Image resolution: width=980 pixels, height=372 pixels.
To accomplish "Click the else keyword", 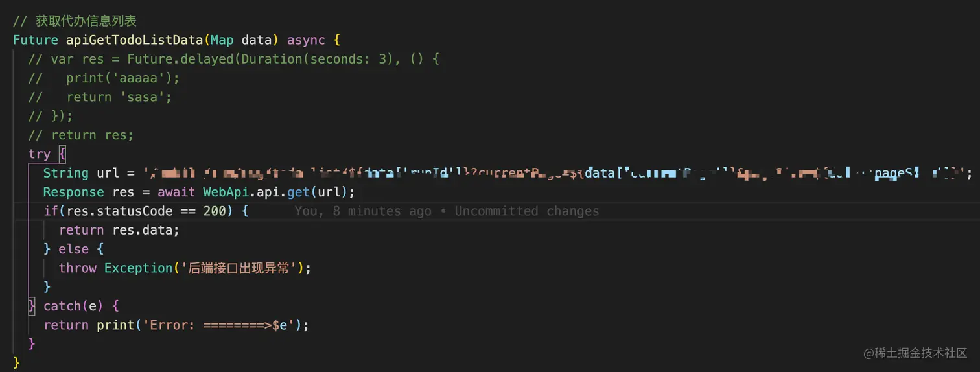I will (x=74, y=249).
